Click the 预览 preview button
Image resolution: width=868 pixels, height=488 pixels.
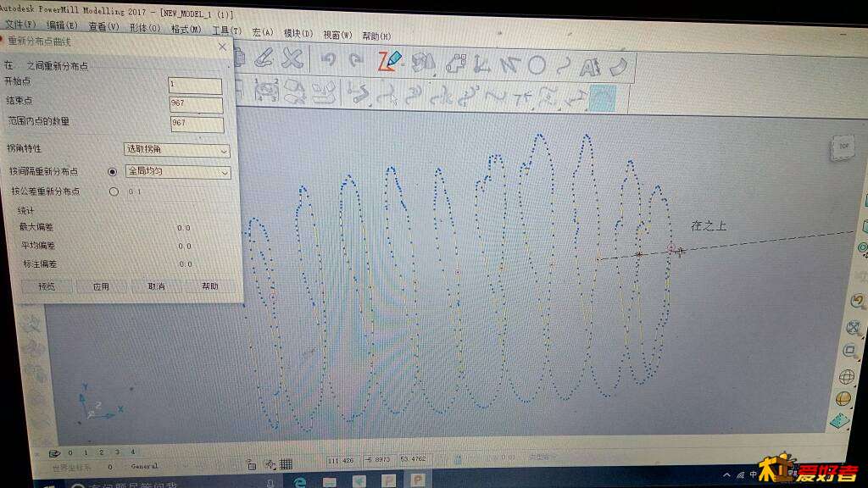[x=47, y=286]
